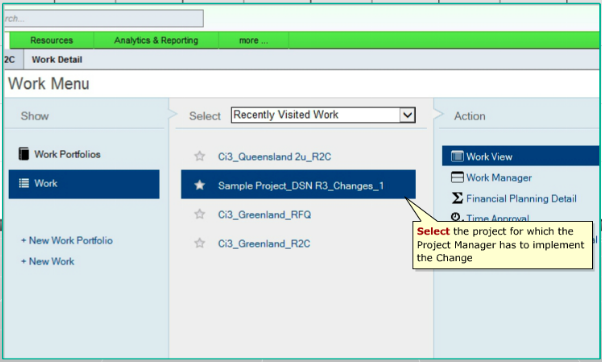Screen dimensions: 602x362
Task: Choose the Work Manager action
Action: tap(499, 177)
